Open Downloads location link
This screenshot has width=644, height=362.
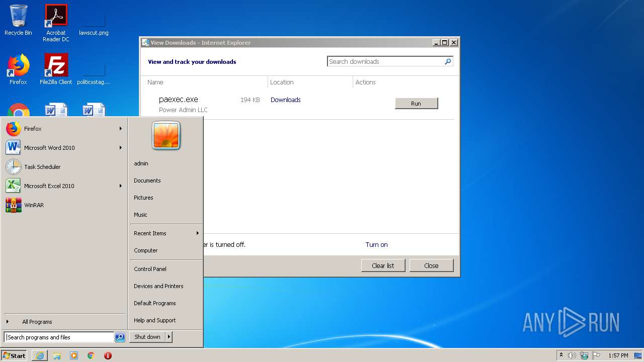coord(285,100)
